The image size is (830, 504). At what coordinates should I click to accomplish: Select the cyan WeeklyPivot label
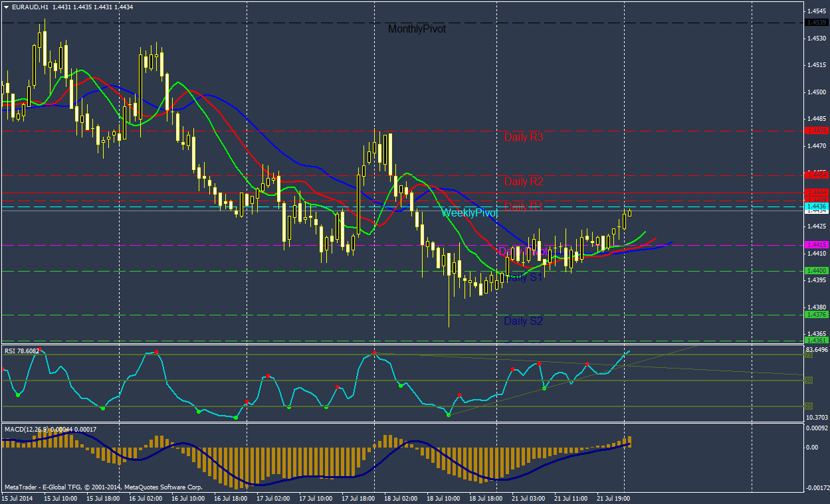point(469,212)
